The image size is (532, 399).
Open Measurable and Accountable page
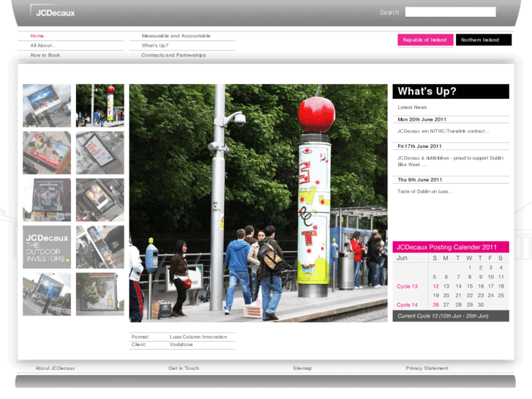pos(176,36)
